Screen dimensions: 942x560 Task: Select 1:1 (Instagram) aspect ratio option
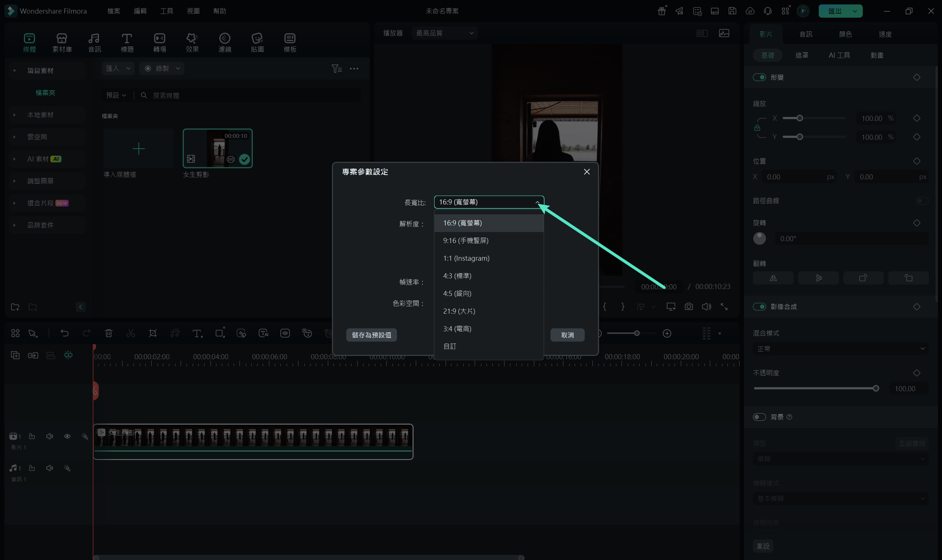point(489,258)
